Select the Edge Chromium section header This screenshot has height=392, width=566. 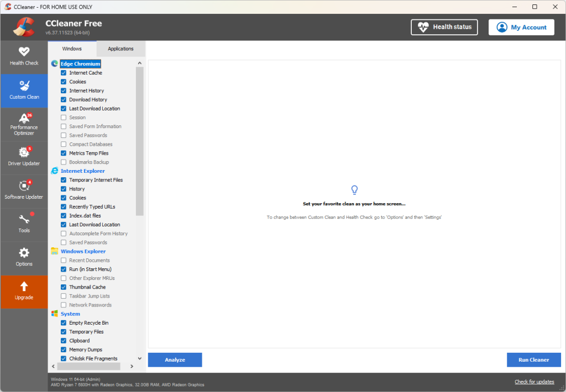coord(80,64)
